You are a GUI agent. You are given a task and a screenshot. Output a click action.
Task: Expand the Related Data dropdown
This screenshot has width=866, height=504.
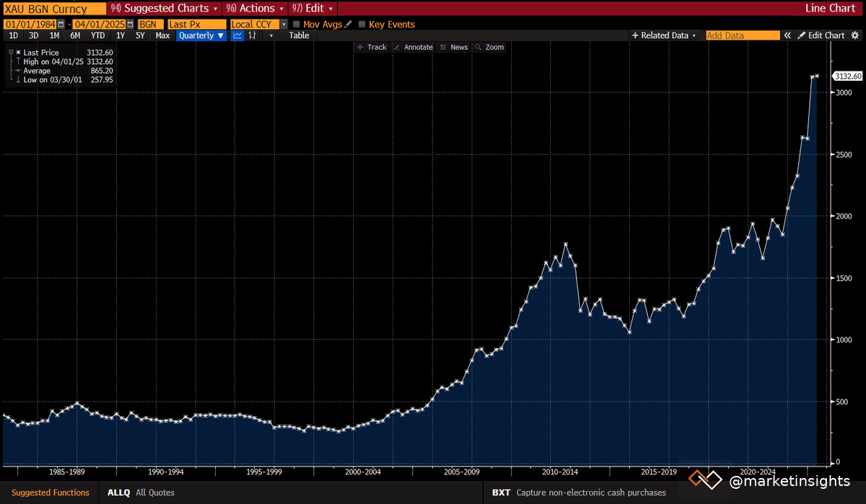coord(664,35)
